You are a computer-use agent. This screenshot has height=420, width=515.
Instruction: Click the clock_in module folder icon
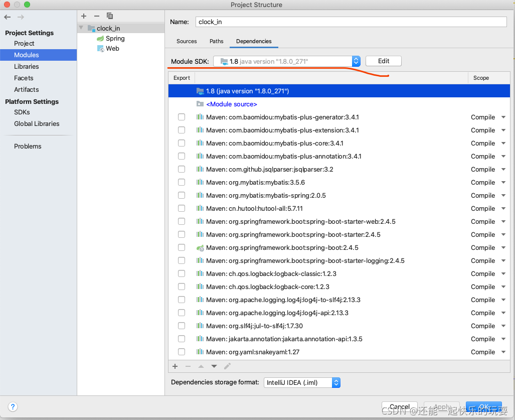click(91, 28)
